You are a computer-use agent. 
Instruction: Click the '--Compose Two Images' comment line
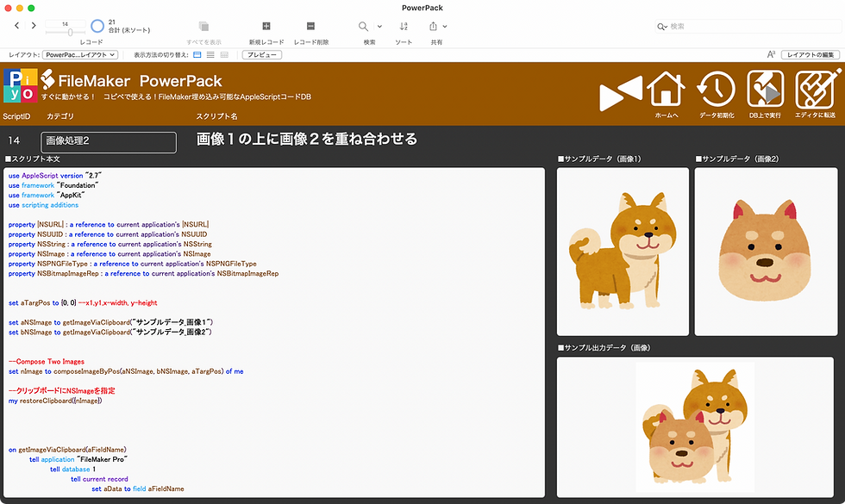coord(47,361)
